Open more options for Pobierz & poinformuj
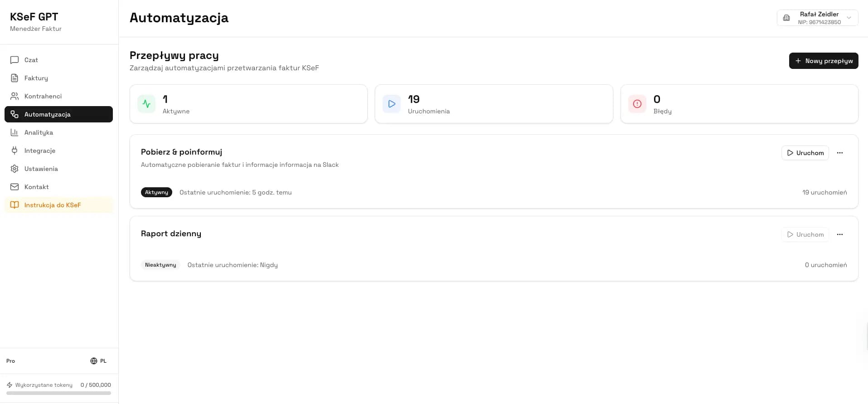 point(839,153)
